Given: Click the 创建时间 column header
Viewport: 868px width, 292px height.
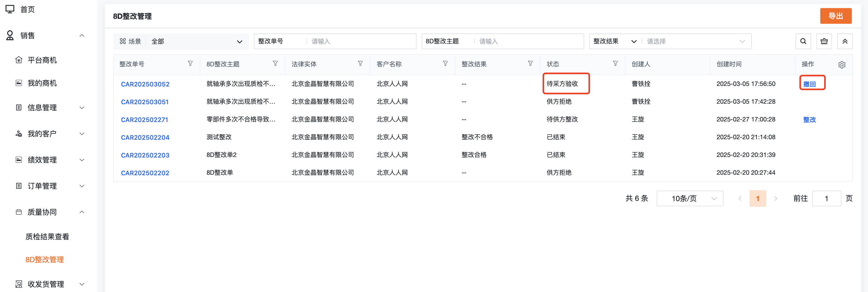Looking at the screenshot, I should (729, 64).
